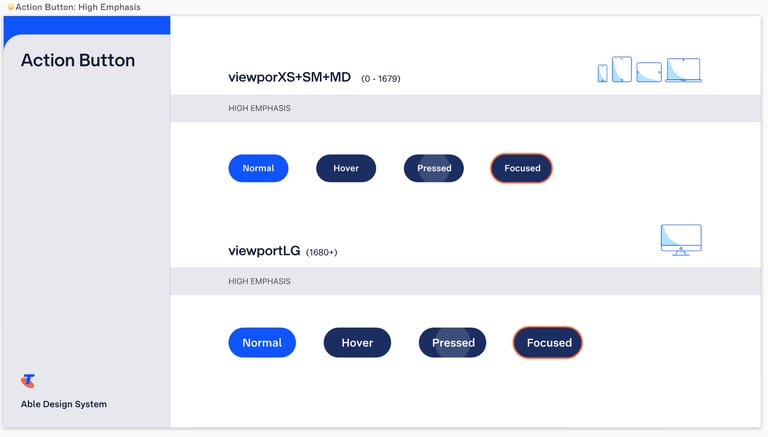Screen dimensions: 768x437
Task: Select the frame title 'Action Button: High Emphasis'
Action: coord(78,7)
